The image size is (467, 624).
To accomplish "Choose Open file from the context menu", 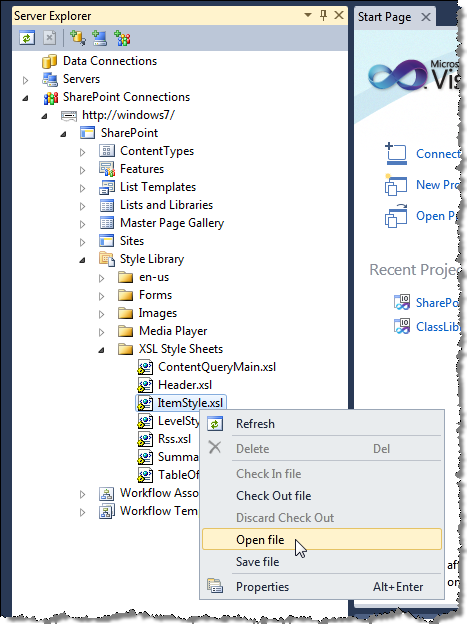I will (x=322, y=540).
